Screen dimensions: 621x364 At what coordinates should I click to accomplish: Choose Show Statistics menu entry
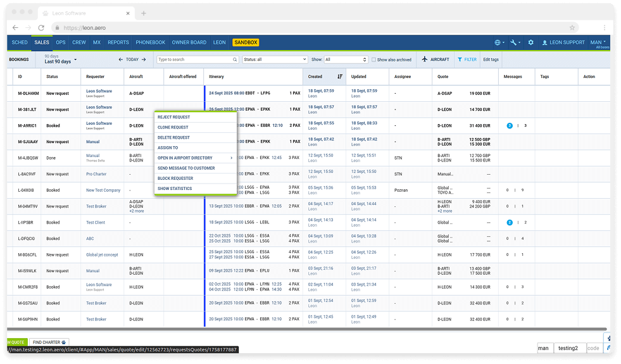(195, 189)
